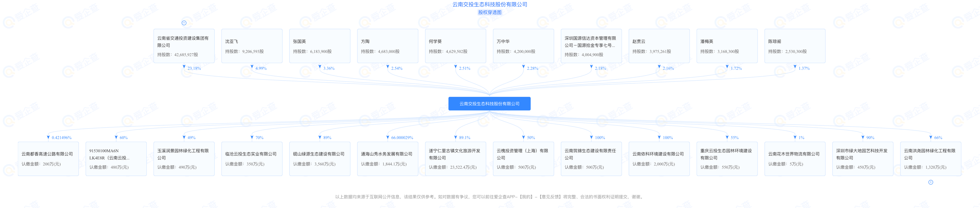Click the 1.72% label below 潘梅英
Screen dimensions: 980x208
coord(737,69)
